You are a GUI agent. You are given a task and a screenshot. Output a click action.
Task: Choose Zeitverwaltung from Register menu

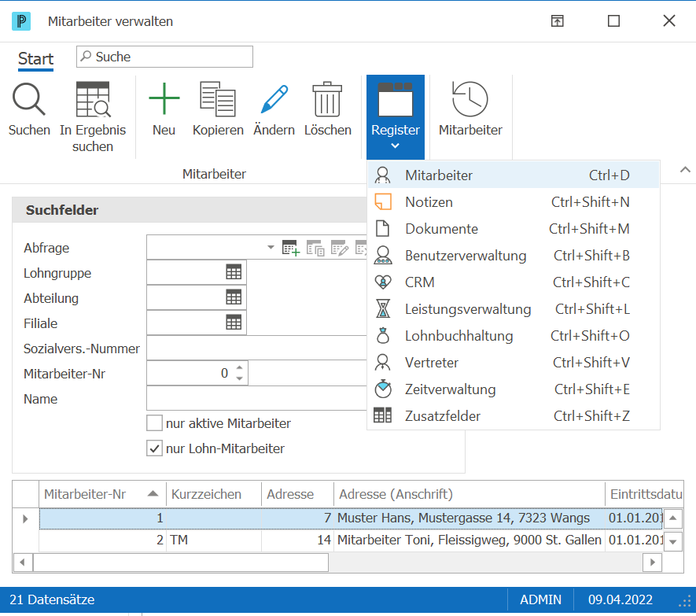pos(514,389)
